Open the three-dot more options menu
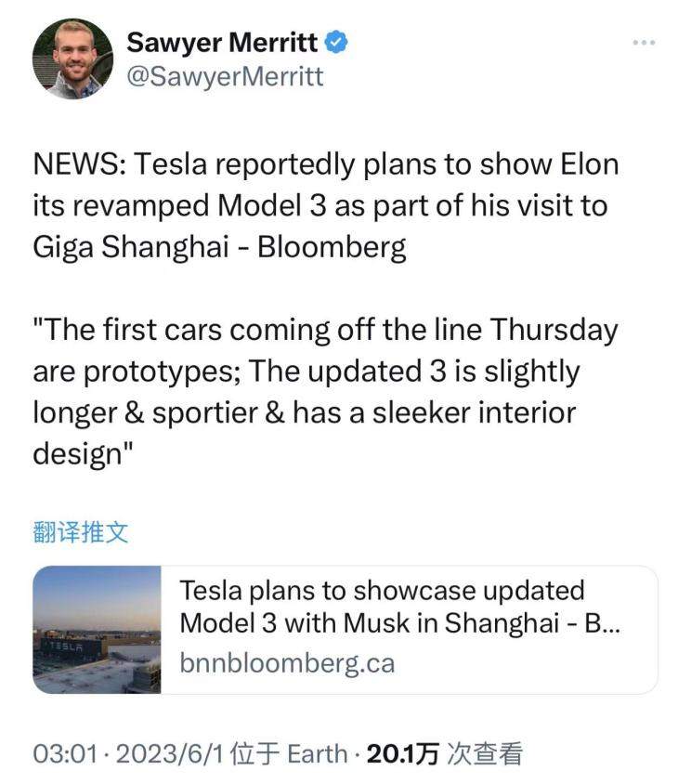The image size is (691, 784). pos(644,43)
